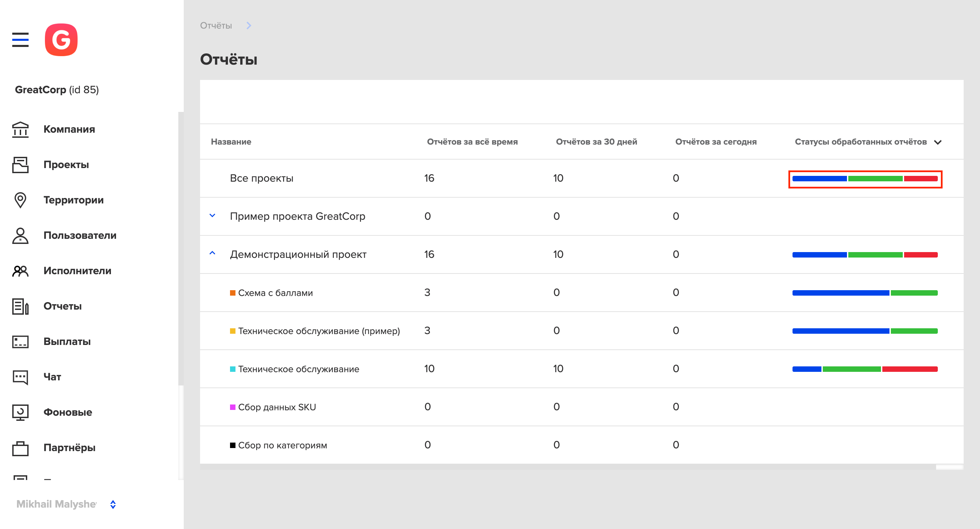
Task: Click the Исполнители people icon
Action: click(20, 271)
